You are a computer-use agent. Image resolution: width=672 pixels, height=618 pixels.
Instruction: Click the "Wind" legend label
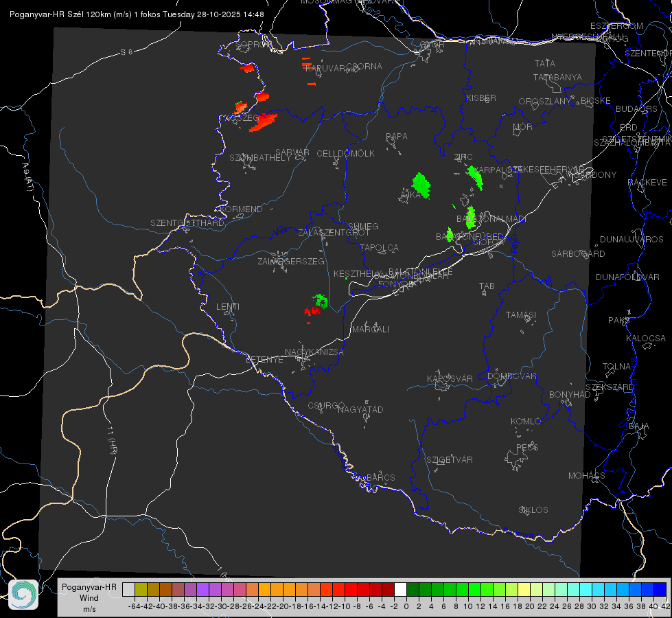pos(89,598)
